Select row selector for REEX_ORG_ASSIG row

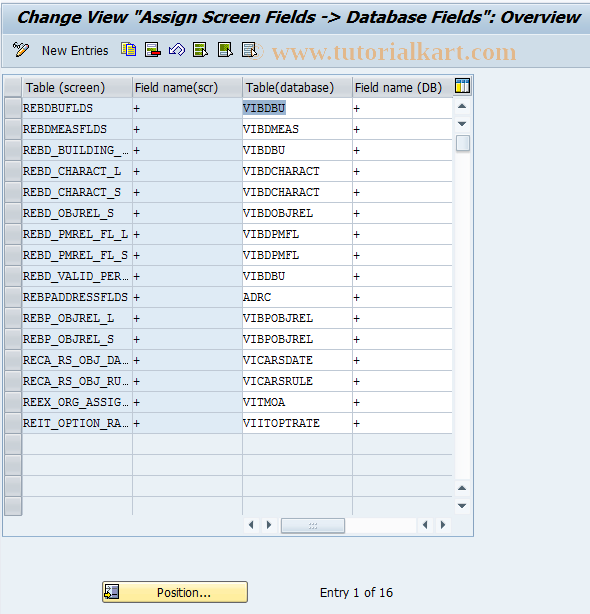(13, 402)
